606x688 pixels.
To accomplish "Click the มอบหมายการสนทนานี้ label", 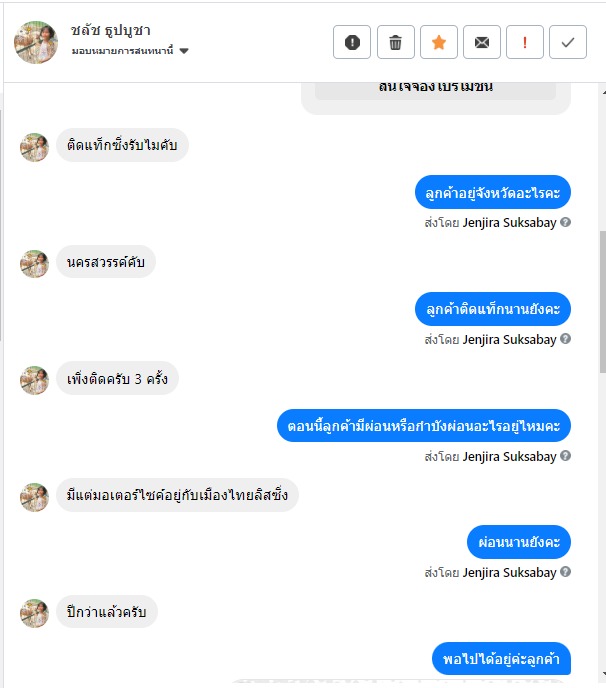I will (122, 51).
